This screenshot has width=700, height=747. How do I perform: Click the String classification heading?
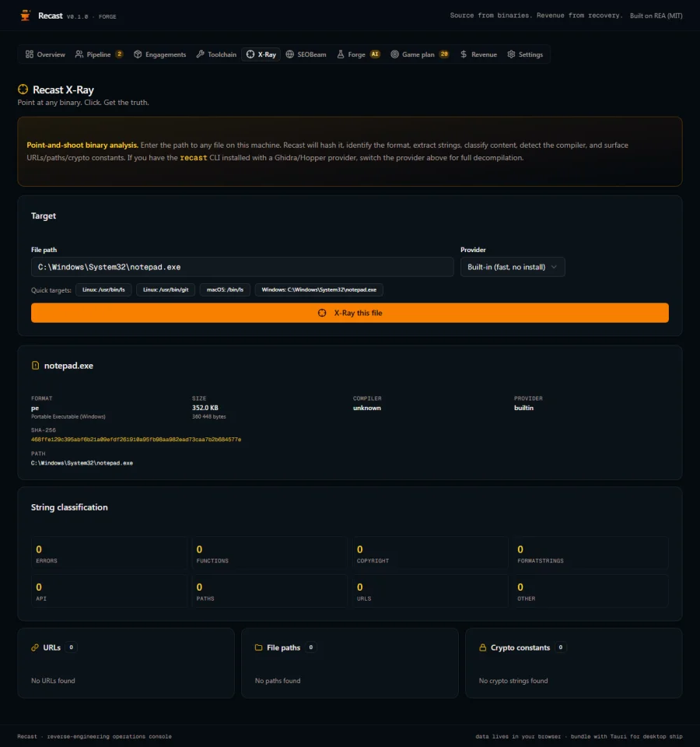[x=69, y=507]
